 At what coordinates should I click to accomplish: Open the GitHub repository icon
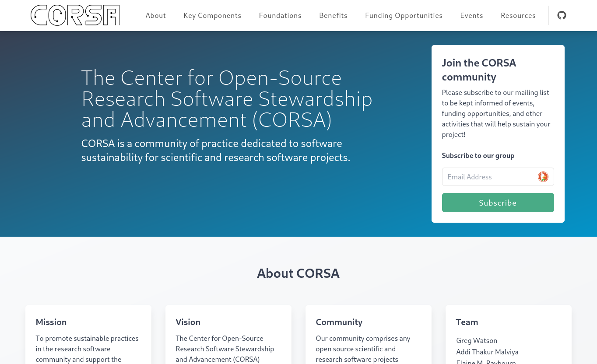(562, 15)
